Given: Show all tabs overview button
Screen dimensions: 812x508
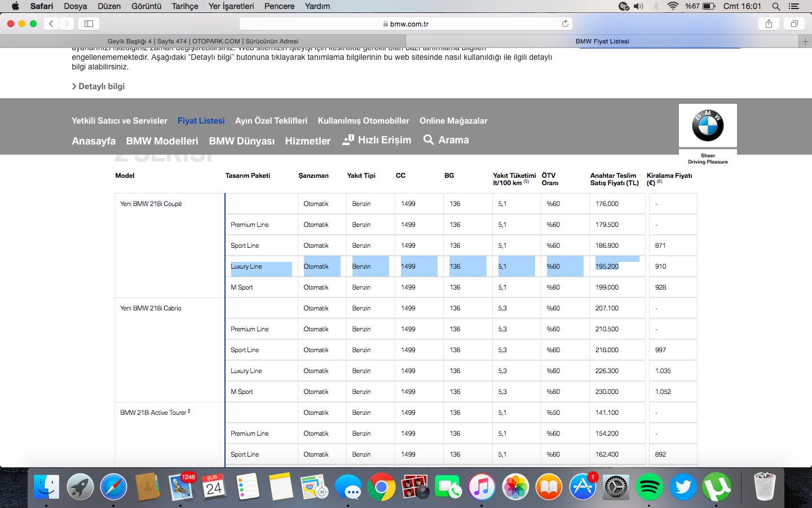Looking at the screenshot, I should tap(794, 24).
